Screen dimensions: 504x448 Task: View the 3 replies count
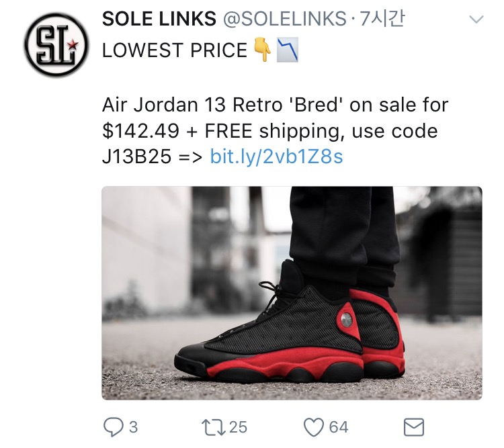tap(134, 427)
